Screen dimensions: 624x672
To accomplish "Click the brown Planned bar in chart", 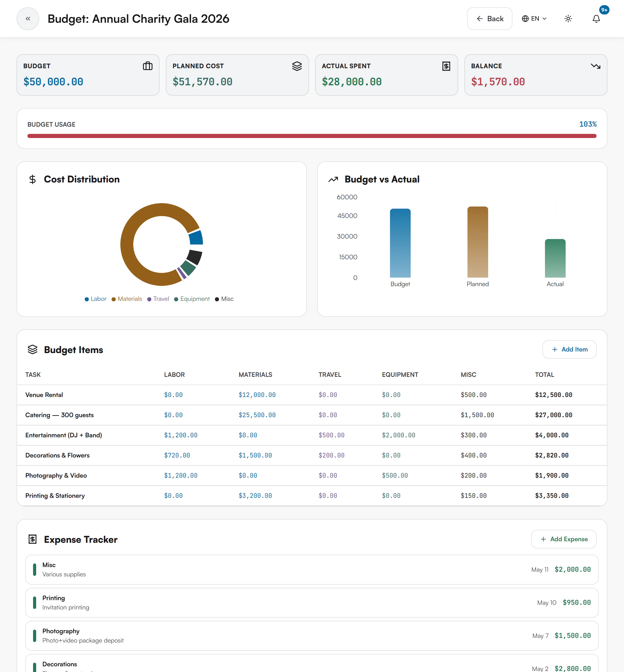I will (x=478, y=242).
